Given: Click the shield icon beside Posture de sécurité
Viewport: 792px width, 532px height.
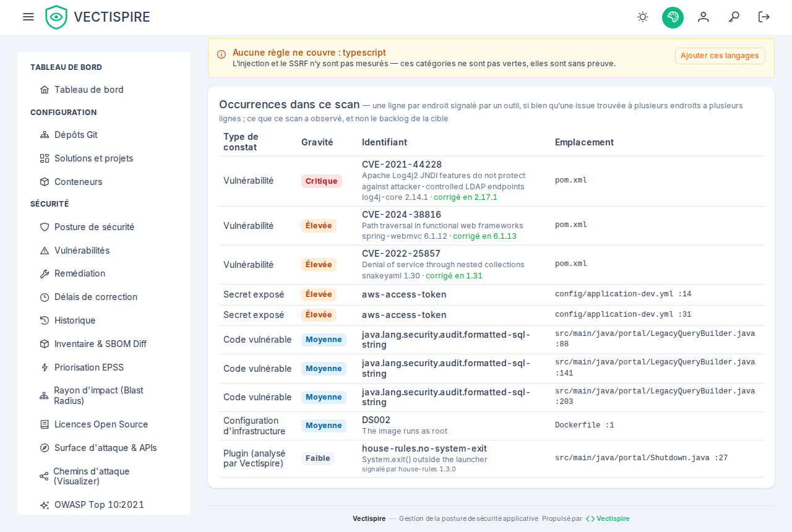Looking at the screenshot, I should point(45,227).
